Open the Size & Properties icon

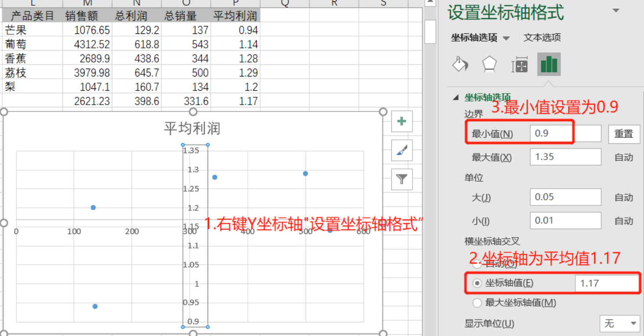pos(519,65)
